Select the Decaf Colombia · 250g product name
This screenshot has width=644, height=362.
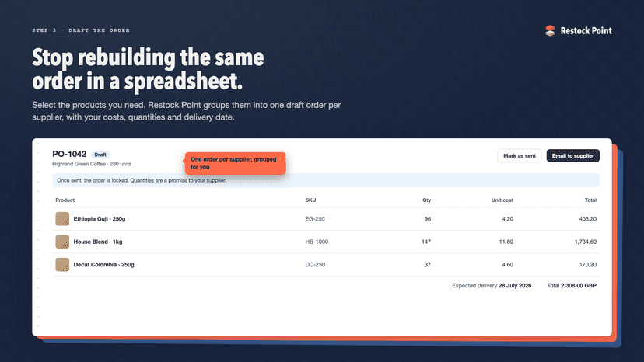click(104, 265)
